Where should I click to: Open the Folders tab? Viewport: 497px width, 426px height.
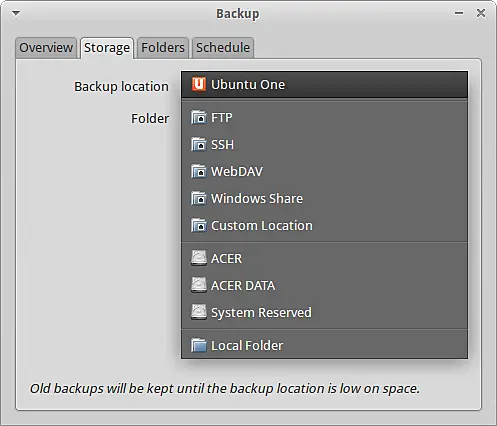tap(163, 48)
